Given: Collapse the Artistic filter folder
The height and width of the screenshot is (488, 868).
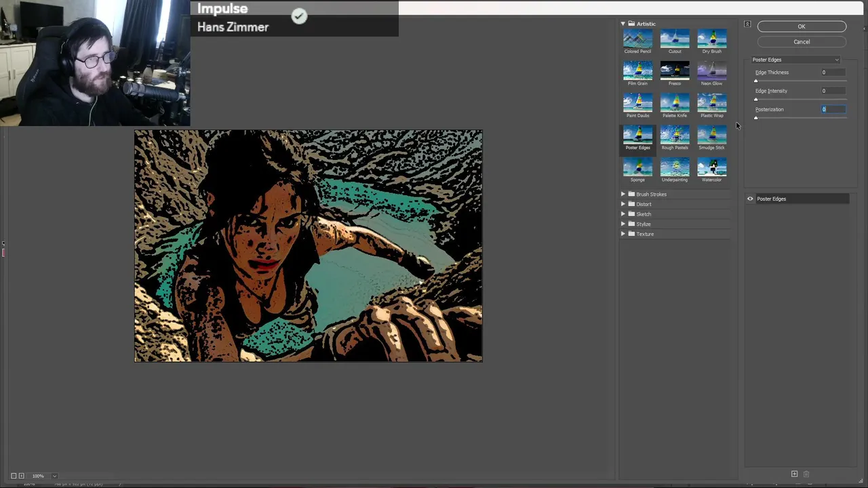Looking at the screenshot, I should [x=623, y=24].
